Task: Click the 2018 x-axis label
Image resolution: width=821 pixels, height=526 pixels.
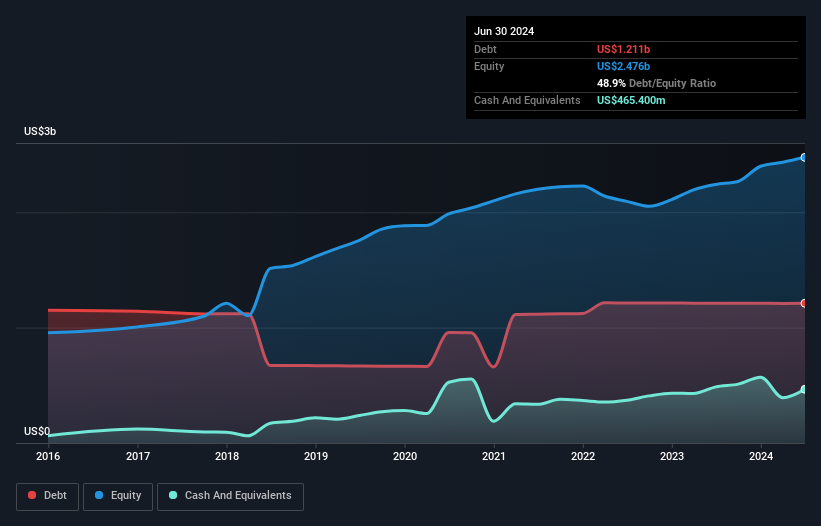Action: [x=227, y=456]
